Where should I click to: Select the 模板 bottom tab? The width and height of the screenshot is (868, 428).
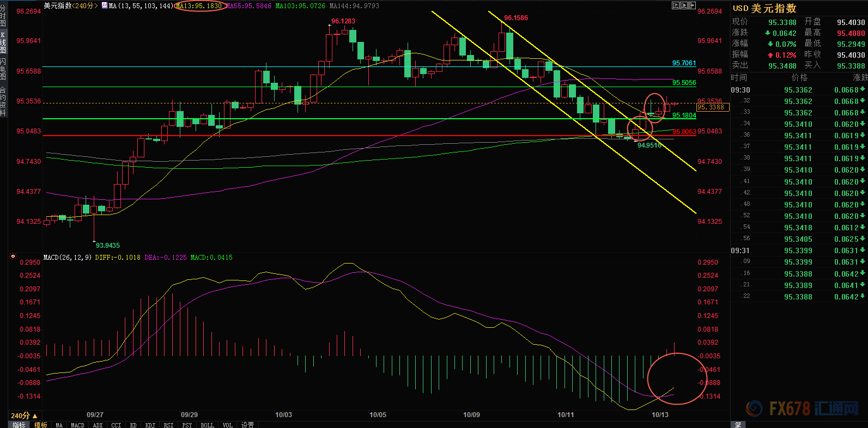point(41,425)
